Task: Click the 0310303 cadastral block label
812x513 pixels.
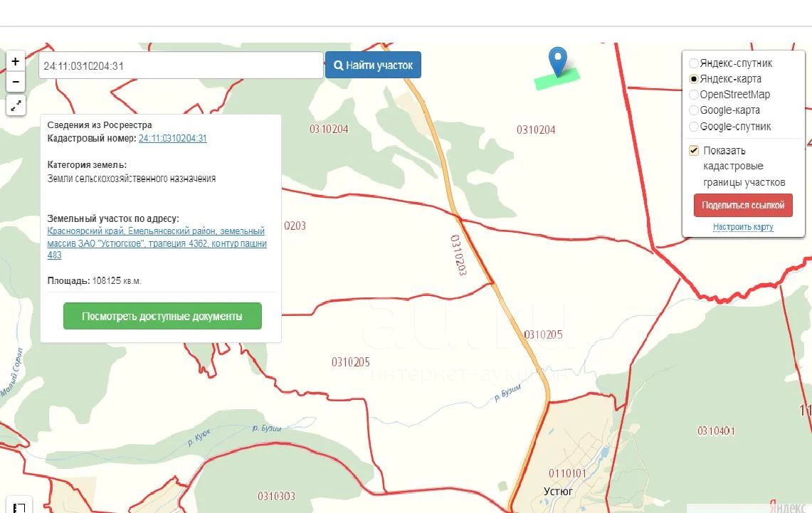Action: coord(277,496)
